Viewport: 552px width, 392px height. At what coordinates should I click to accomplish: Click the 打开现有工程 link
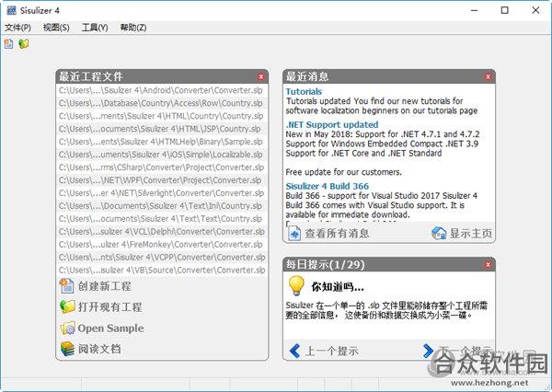click(109, 306)
